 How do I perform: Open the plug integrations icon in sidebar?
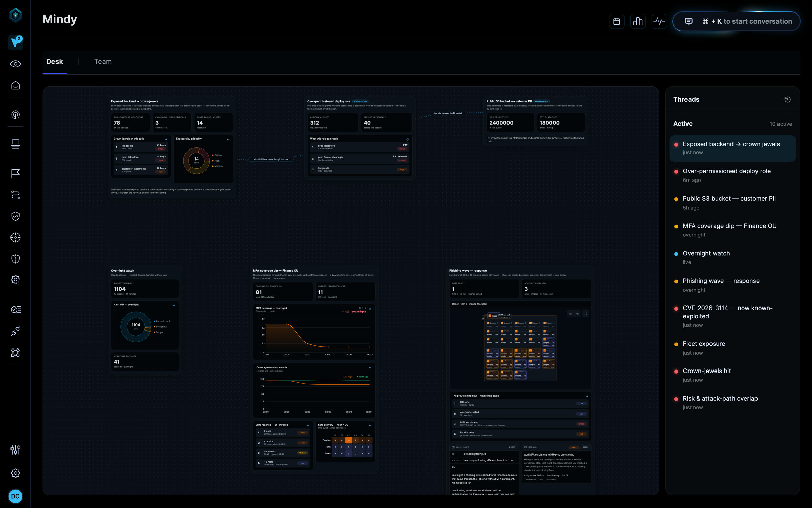15,331
